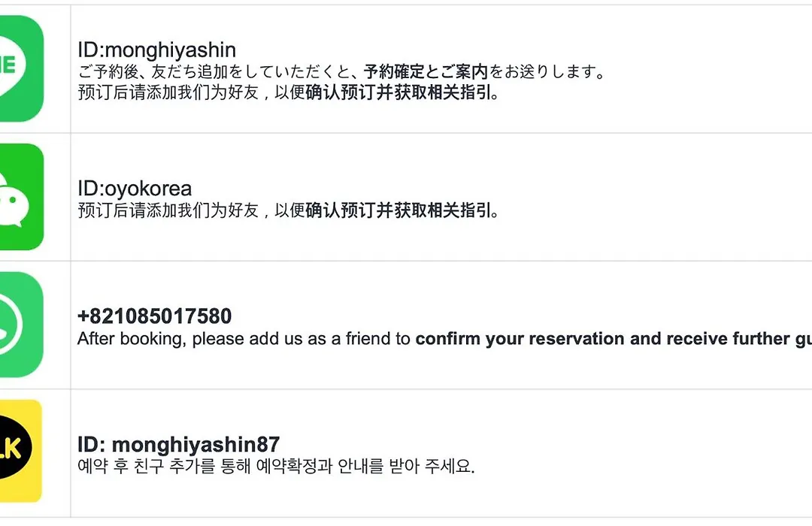
Task: Click bold Chinese text in WeChat row
Action: click(x=401, y=210)
